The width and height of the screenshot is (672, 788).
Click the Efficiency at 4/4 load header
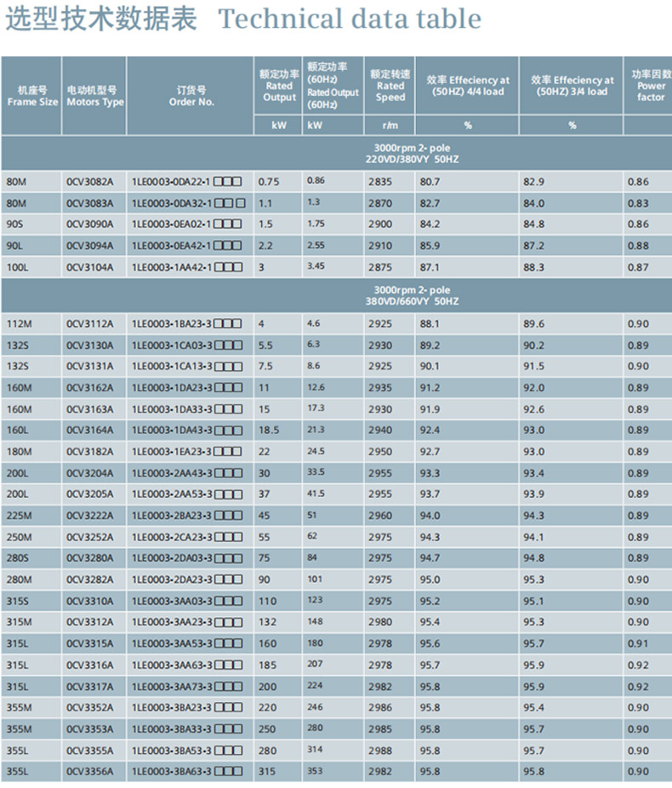468,86
